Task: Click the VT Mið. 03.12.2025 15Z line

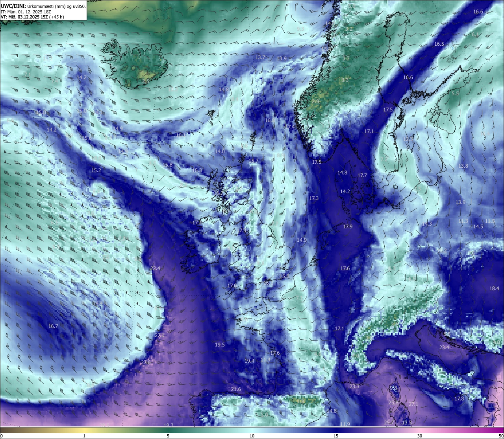Action: point(32,17)
